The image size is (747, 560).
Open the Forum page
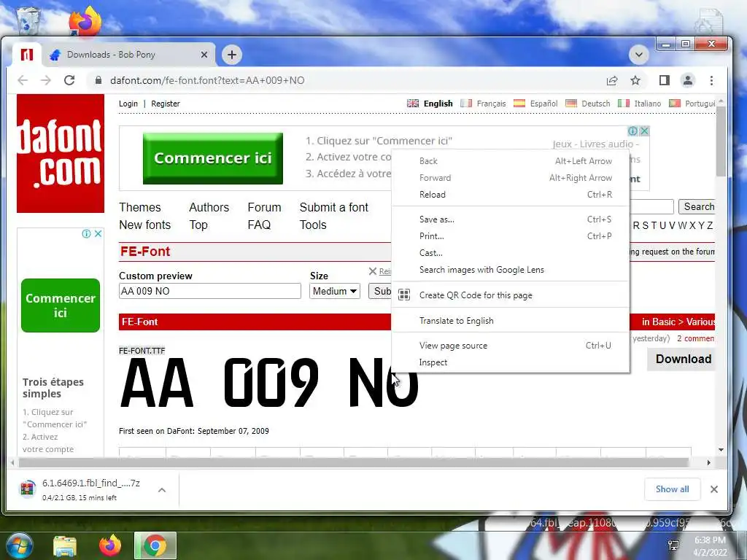click(x=264, y=207)
